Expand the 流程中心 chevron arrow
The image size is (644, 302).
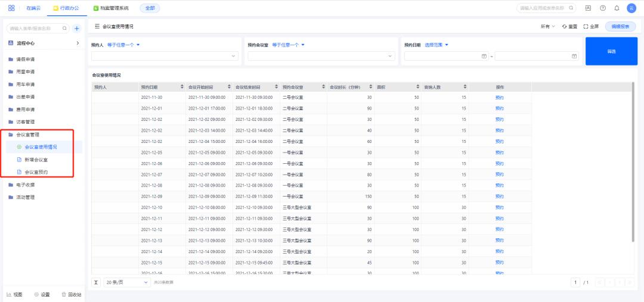(78, 43)
